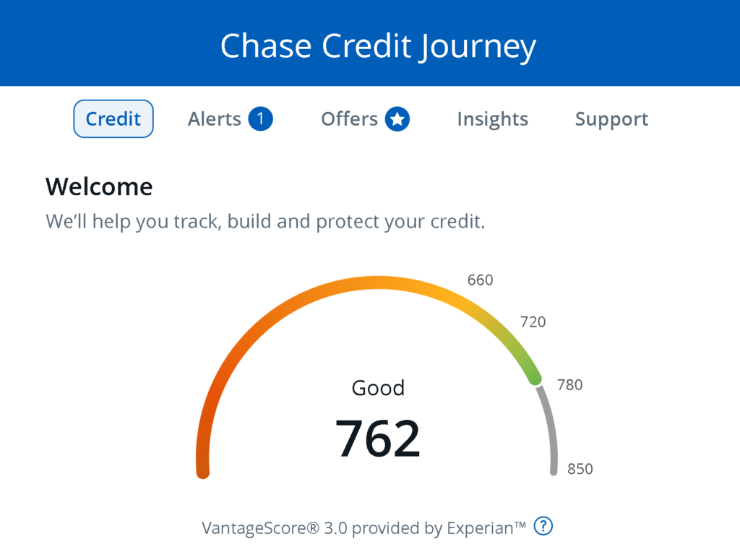Open the Offers tab
740x560 pixels.
[x=349, y=119]
